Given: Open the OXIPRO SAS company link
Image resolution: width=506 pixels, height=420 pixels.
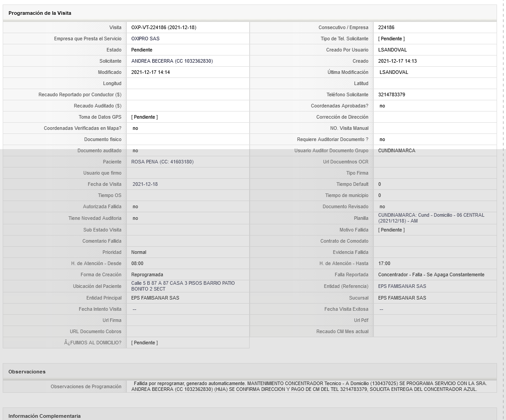Looking at the screenshot, I should pyautogui.click(x=145, y=39).
